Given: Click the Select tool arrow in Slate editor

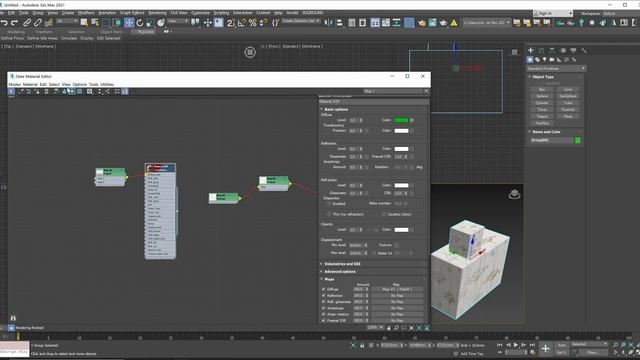Looking at the screenshot, I should [x=11, y=91].
